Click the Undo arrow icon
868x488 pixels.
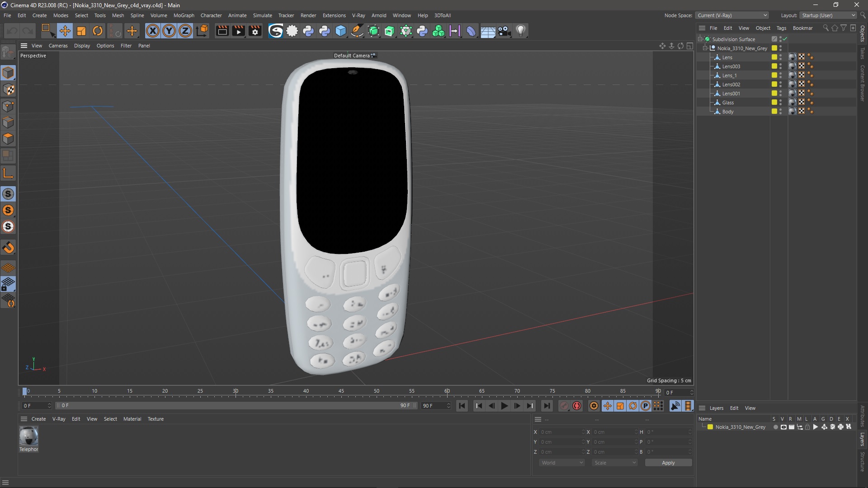[12, 31]
